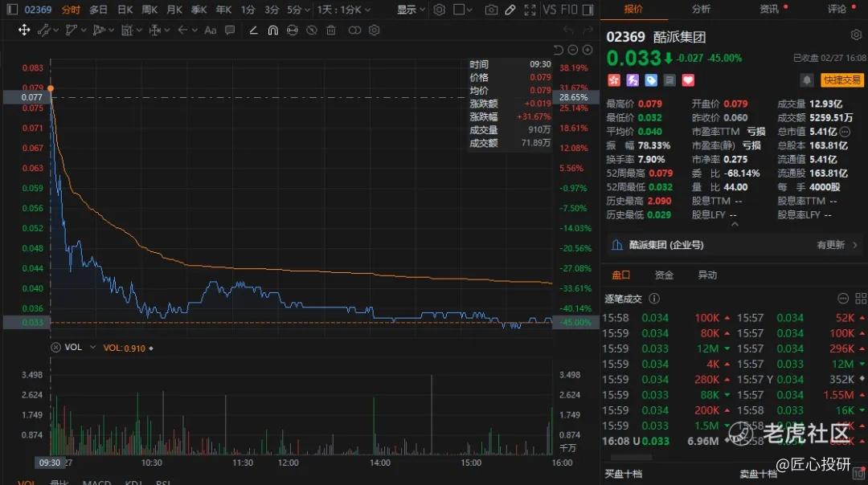The image size is (868, 485).
Task: Open the 分析 analysis tab
Action: pyautogui.click(x=701, y=9)
